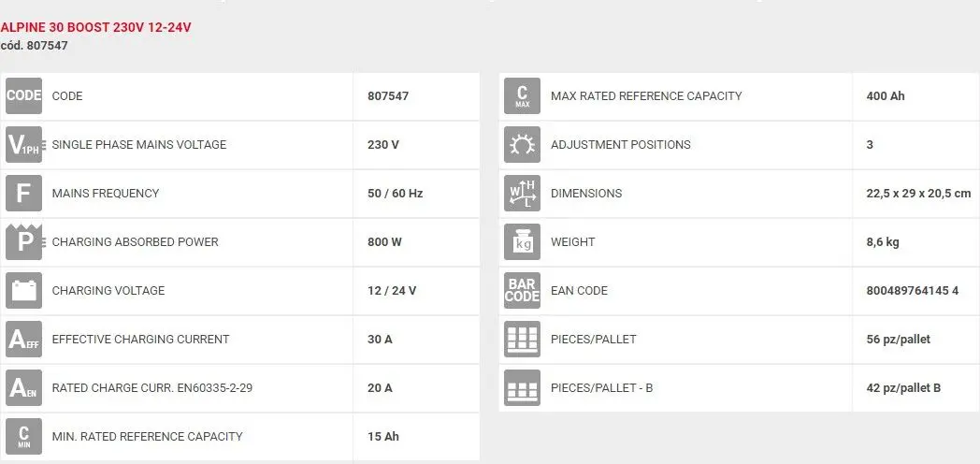Click the battery charging voltage icon
Screen dimensions: 980x464
click(24, 291)
